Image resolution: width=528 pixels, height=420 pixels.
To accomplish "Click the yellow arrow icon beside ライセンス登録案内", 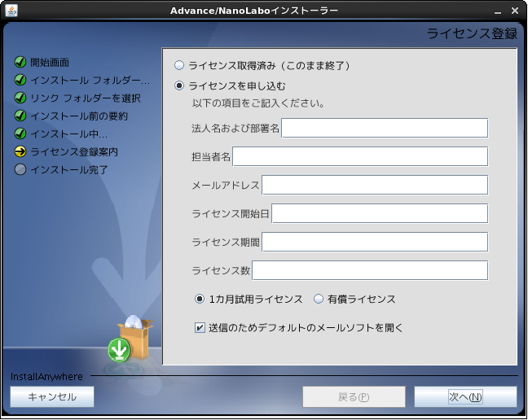I will [x=20, y=151].
